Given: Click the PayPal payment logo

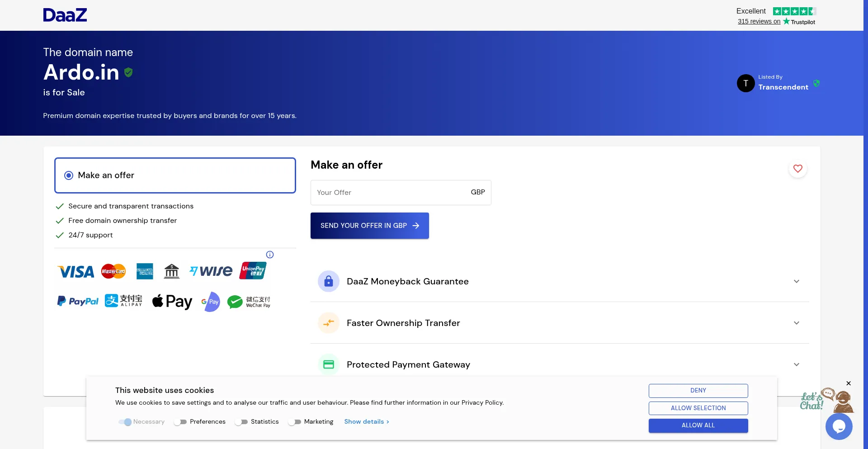Looking at the screenshot, I should point(78,301).
